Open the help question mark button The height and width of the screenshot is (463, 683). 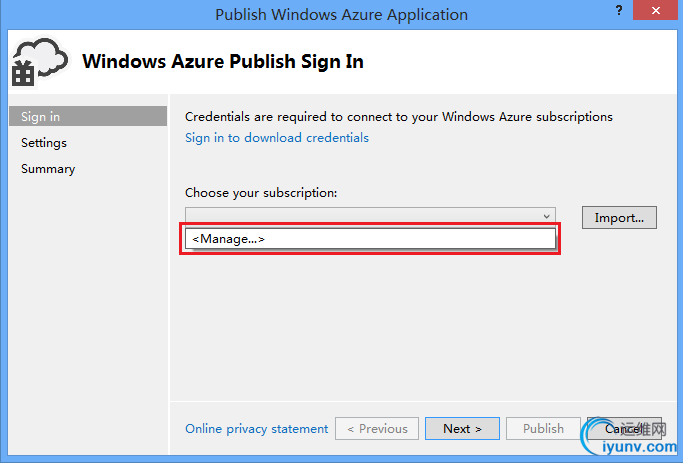pyautogui.click(x=619, y=11)
